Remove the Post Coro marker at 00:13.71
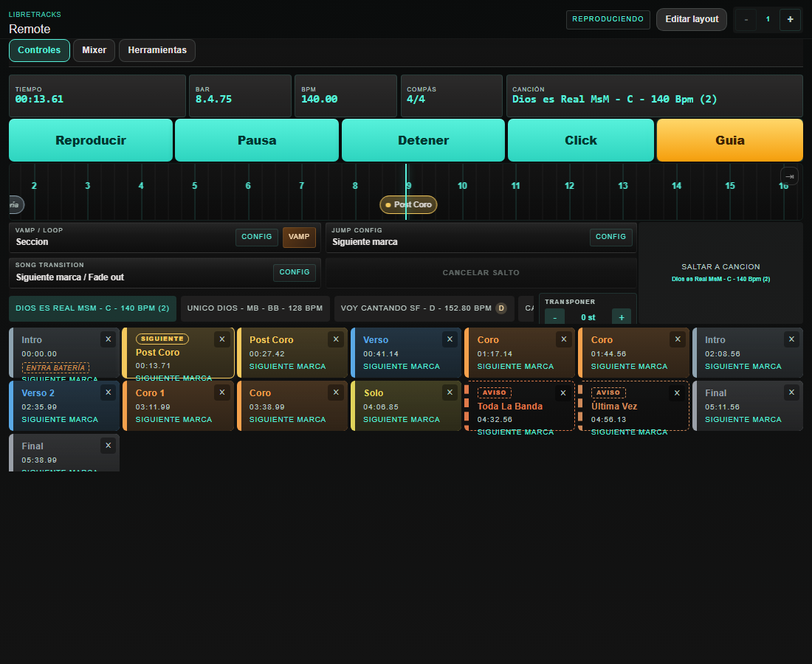This screenshot has width=812, height=664. coord(222,339)
